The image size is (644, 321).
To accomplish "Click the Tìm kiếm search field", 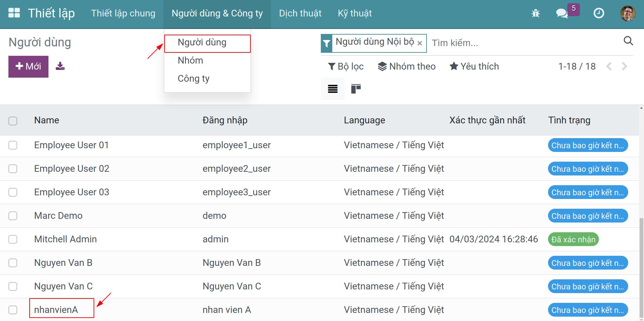I will click(525, 43).
